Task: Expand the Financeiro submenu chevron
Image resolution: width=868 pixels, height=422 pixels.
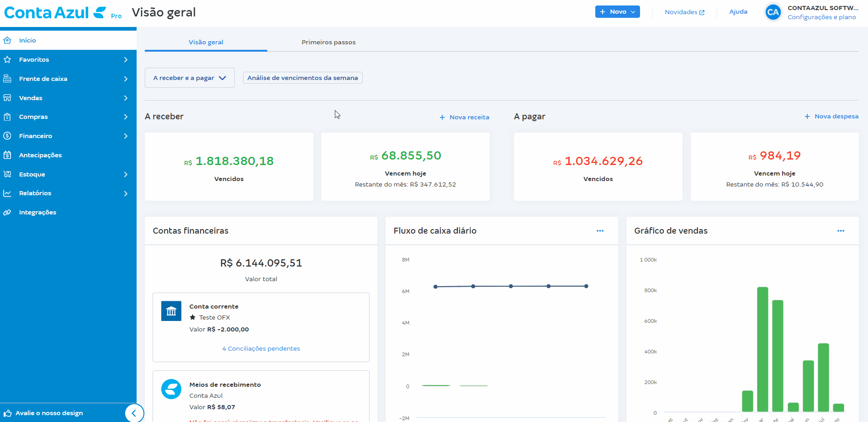Action: pyautogui.click(x=126, y=136)
